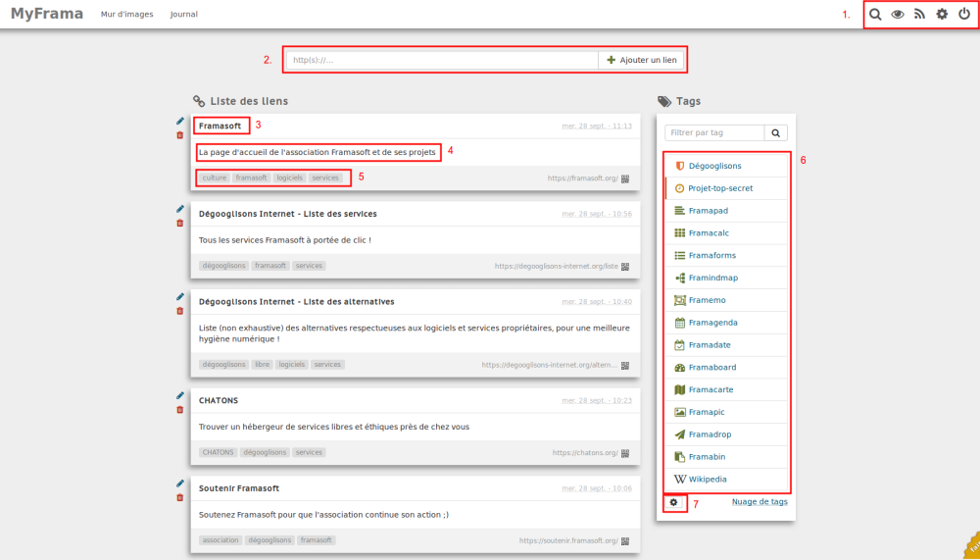The height and width of the screenshot is (560, 980).
Task: Click the mer. 28 sept. - 11:13 timestamp
Action: 597,126
